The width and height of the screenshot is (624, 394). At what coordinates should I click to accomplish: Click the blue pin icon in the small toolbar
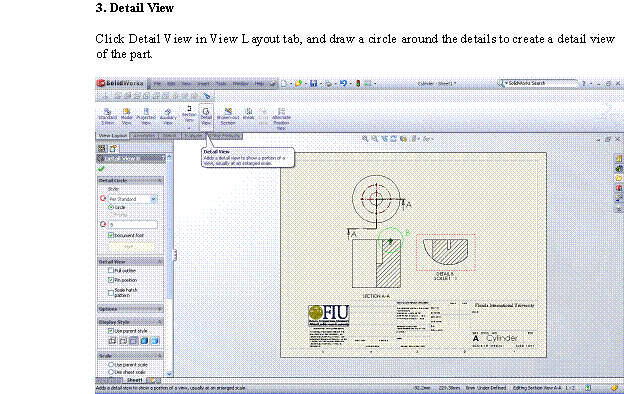[x=207, y=96]
